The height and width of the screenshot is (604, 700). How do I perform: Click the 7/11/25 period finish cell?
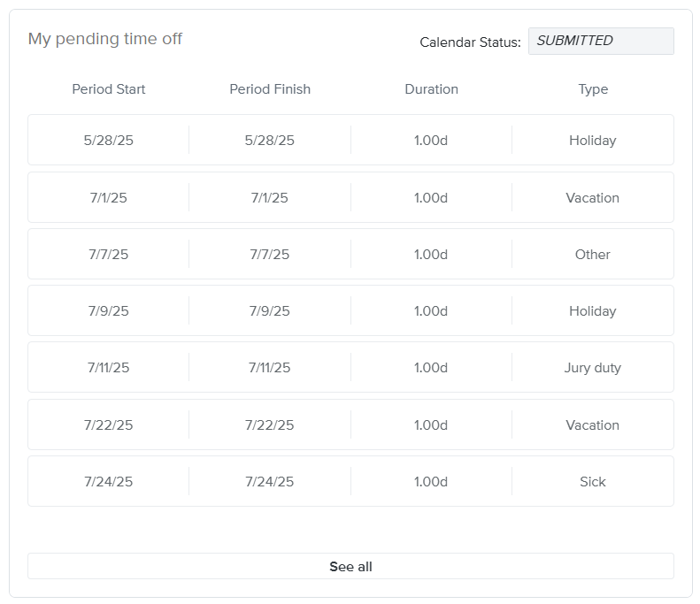270,368
